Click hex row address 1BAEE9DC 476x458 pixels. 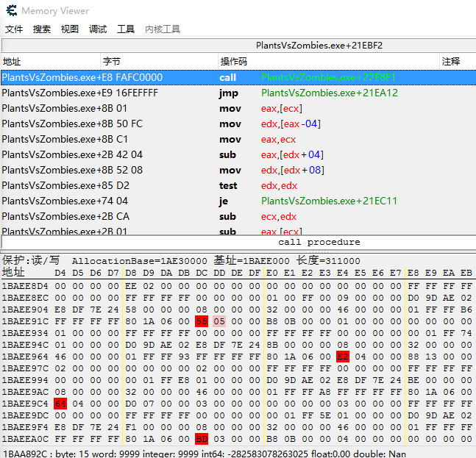(25, 415)
